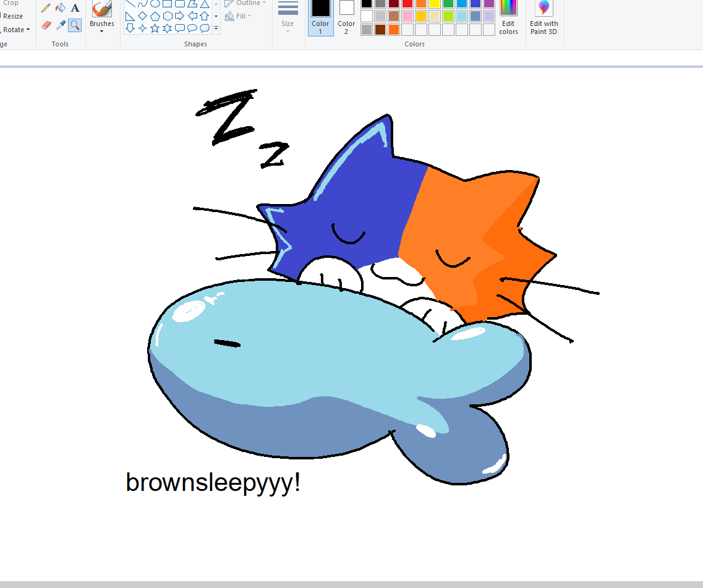Select the Magnifier tool
Viewport: 703px width, 588px height.
click(75, 25)
